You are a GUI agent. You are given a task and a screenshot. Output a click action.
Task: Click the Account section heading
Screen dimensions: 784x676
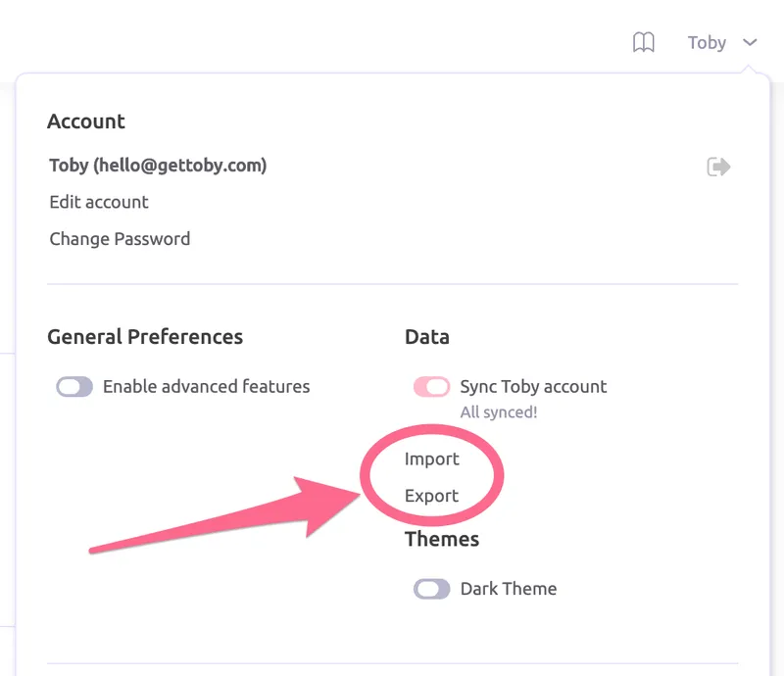point(86,121)
